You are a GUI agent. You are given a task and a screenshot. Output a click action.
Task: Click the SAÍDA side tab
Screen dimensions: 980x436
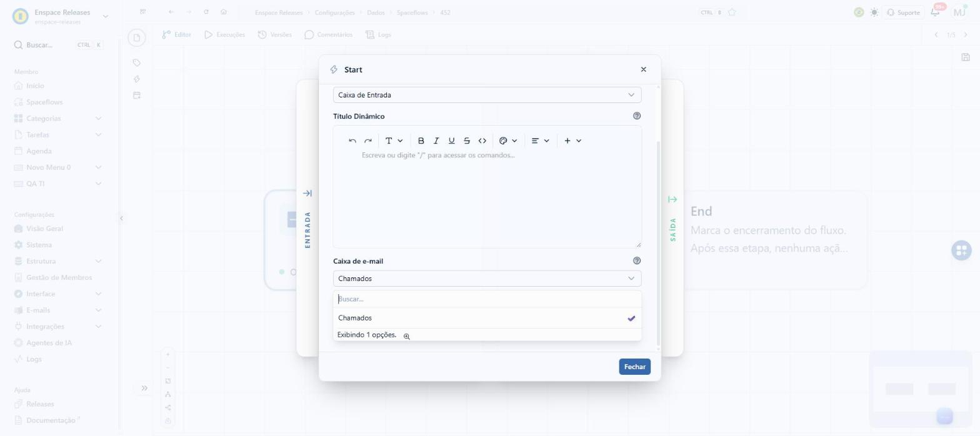click(672, 220)
